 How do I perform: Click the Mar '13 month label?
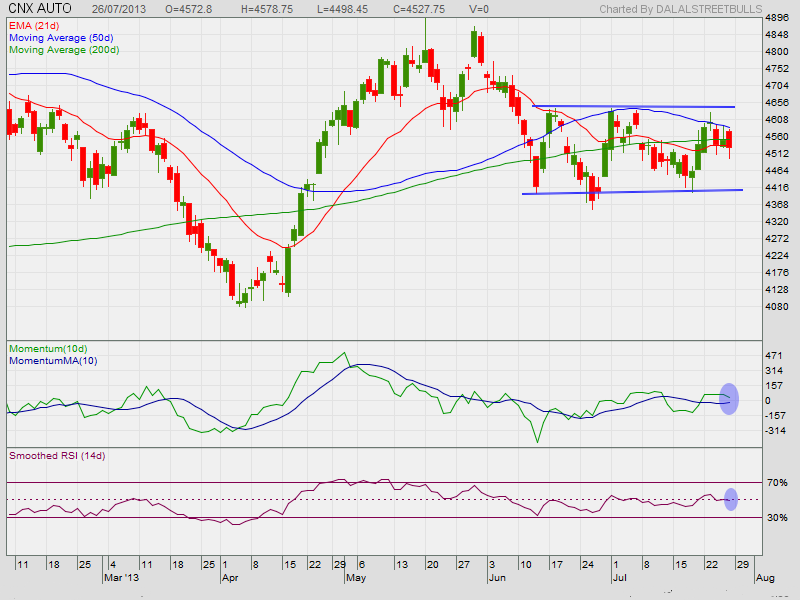pyautogui.click(x=121, y=578)
